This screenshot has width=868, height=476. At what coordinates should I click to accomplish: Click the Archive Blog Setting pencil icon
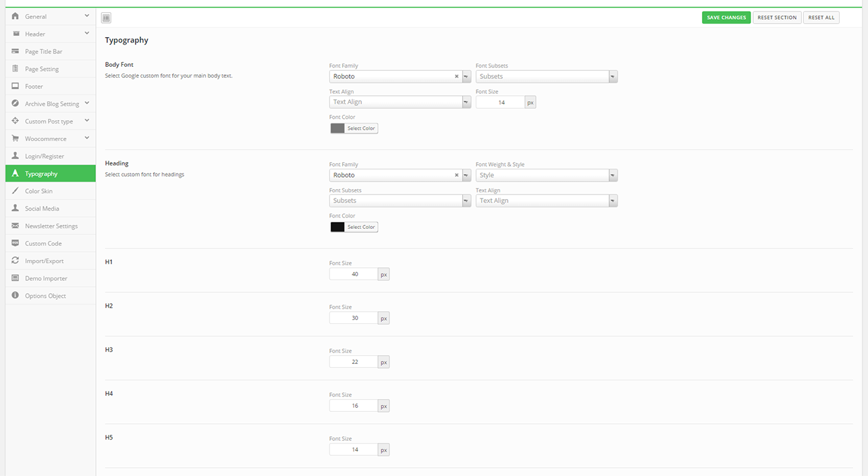click(x=15, y=103)
